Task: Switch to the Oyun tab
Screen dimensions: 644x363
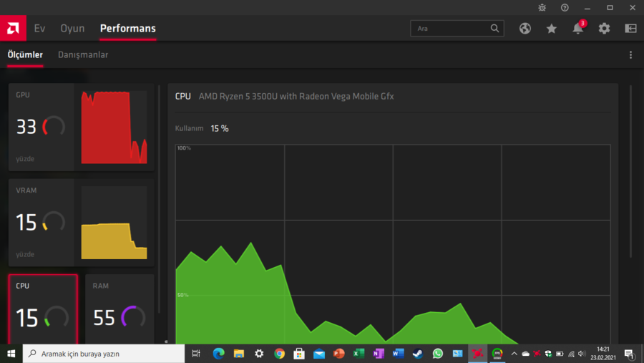Action: (x=72, y=29)
